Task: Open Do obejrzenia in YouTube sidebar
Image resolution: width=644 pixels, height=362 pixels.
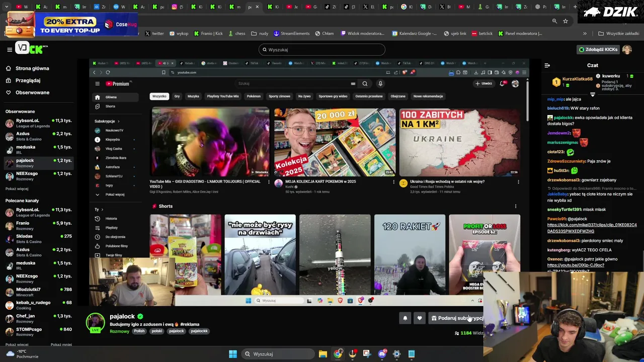Action: coord(115,237)
